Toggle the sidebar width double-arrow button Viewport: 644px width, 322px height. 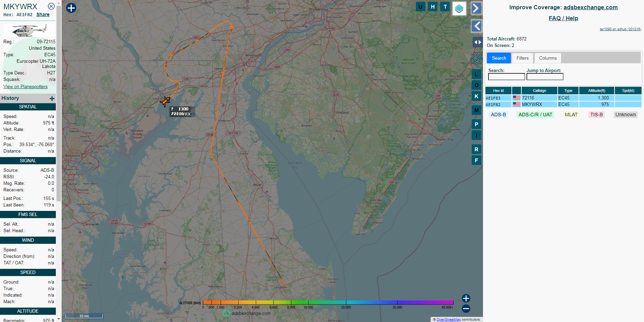point(478,42)
